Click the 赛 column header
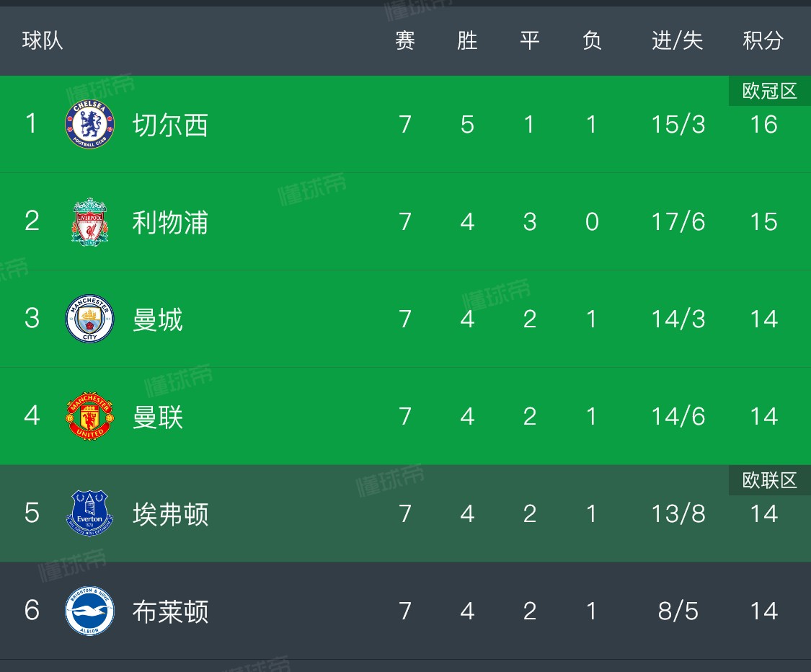 (x=405, y=40)
